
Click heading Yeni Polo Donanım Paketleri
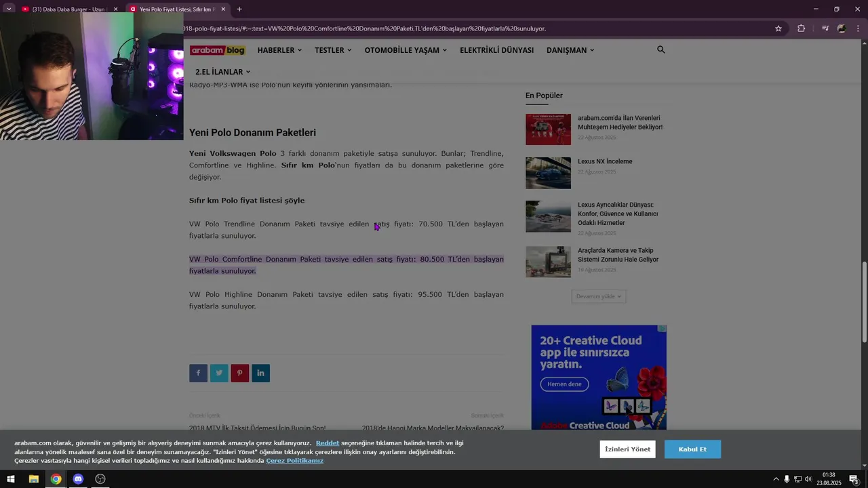252,133
